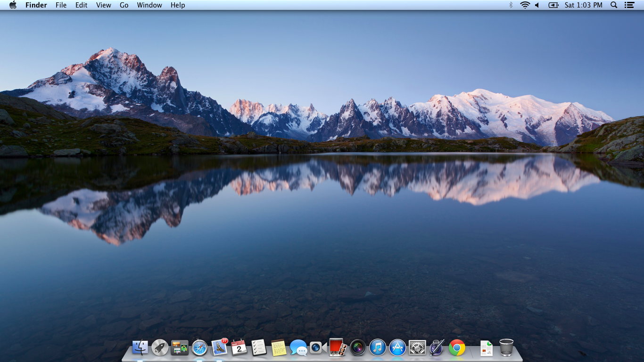
Task: Open the Go menu
Action: (124, 5)
